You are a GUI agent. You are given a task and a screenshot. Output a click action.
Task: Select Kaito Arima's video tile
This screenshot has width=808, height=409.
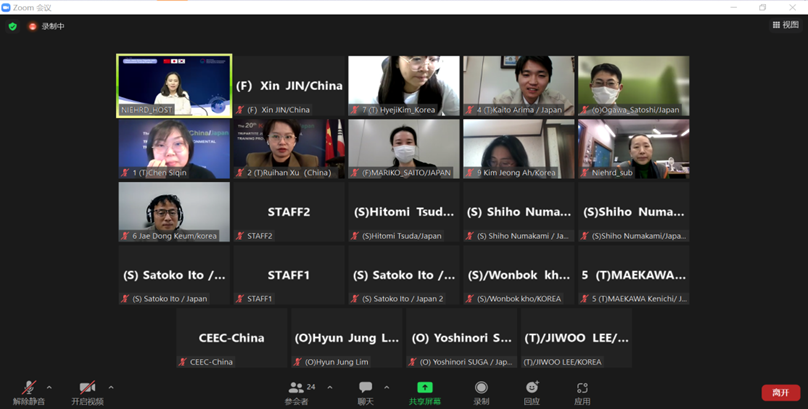pyautogui.click(x=518, y=85)
